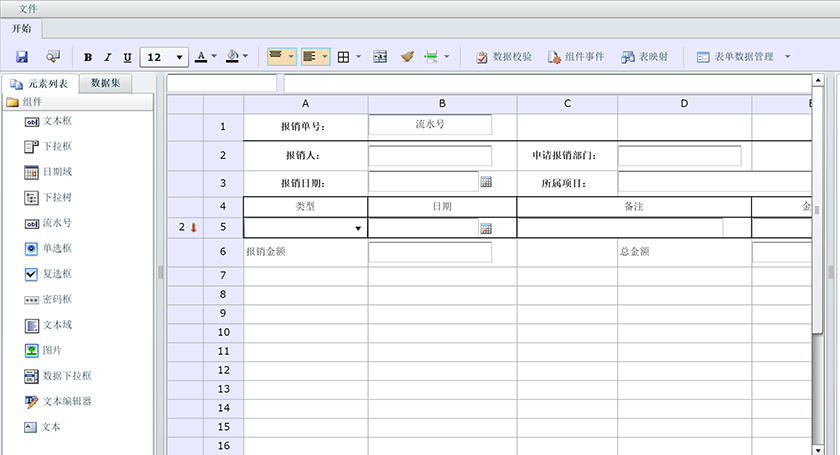Click the insert row icon
The width and height of the screenshot is (840, 455).
[431, 56]
